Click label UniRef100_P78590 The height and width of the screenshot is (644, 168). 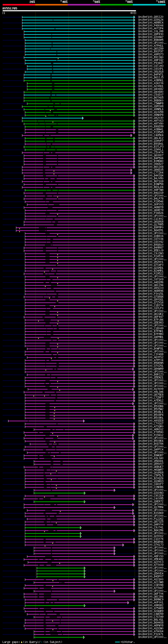(x=151, y=432)
